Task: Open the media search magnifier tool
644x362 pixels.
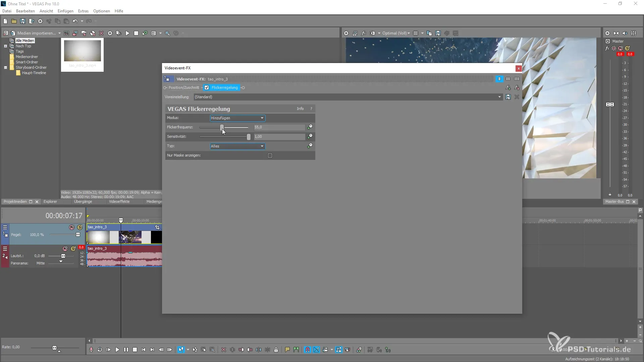Action: pos(167,33)
